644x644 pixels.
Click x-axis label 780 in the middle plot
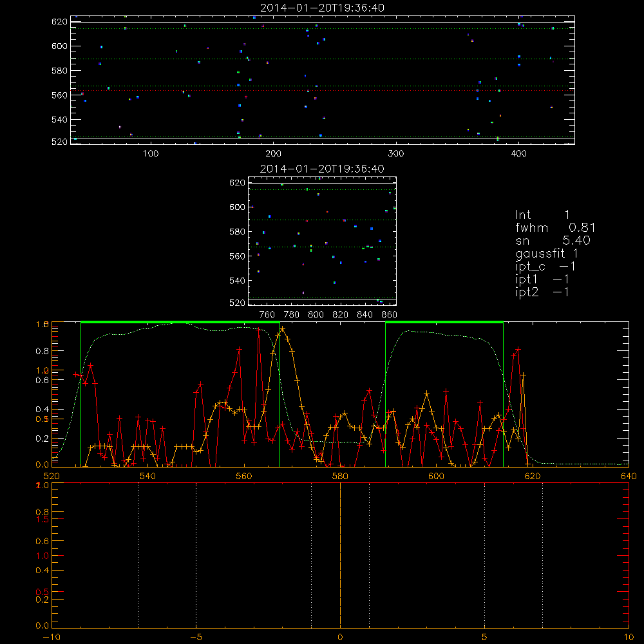click(292, 315)
